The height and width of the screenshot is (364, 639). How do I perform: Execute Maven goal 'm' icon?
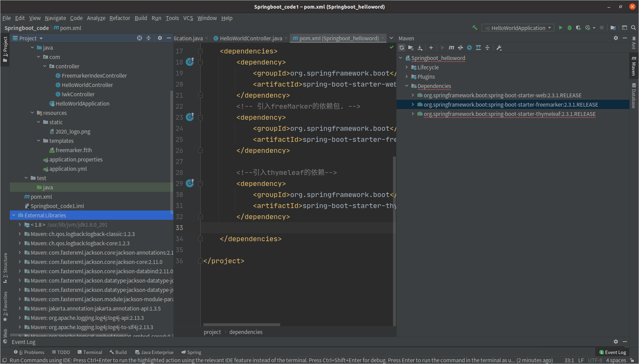click(x=451, y=48)
